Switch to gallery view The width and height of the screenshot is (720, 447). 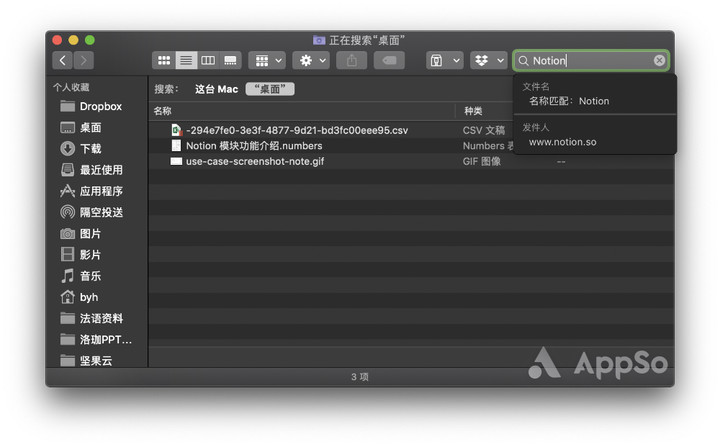[x=230, y=60]
